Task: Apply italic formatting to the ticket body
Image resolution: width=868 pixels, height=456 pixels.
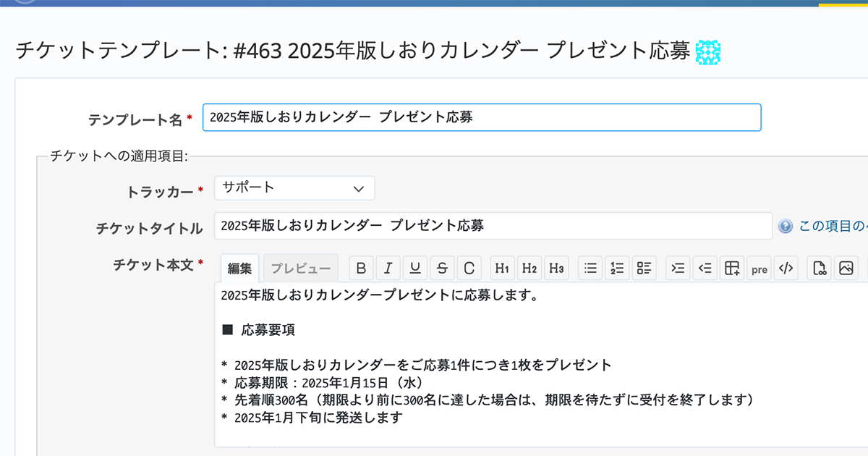Action: pos(388,268)
